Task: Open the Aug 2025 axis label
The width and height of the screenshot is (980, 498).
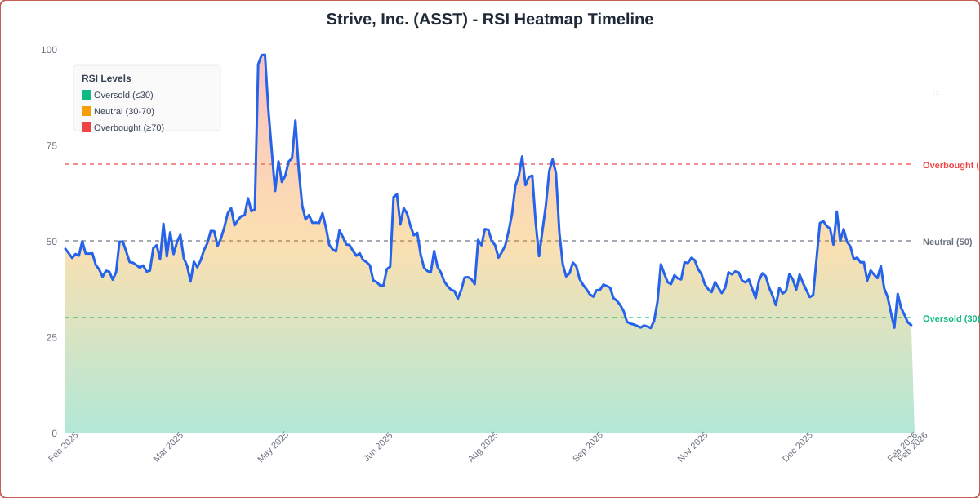Action: pos(481,445)
